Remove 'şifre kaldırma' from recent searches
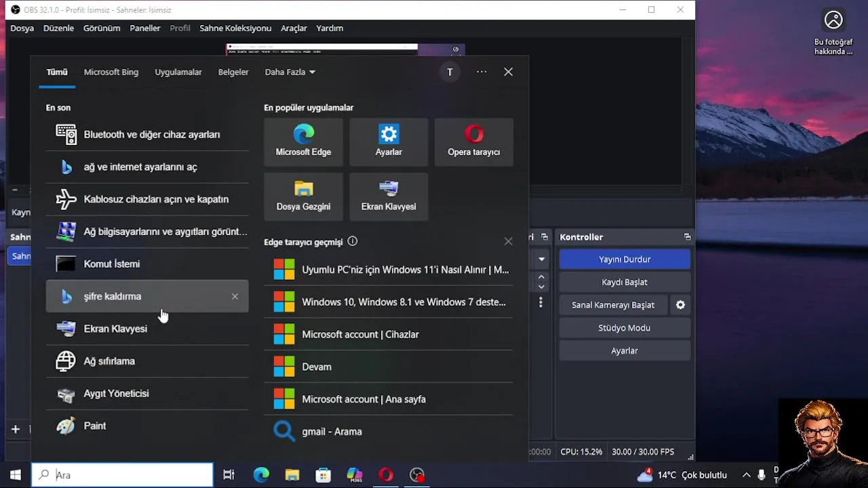The image size is (868, 488). [x=235, y=296]
